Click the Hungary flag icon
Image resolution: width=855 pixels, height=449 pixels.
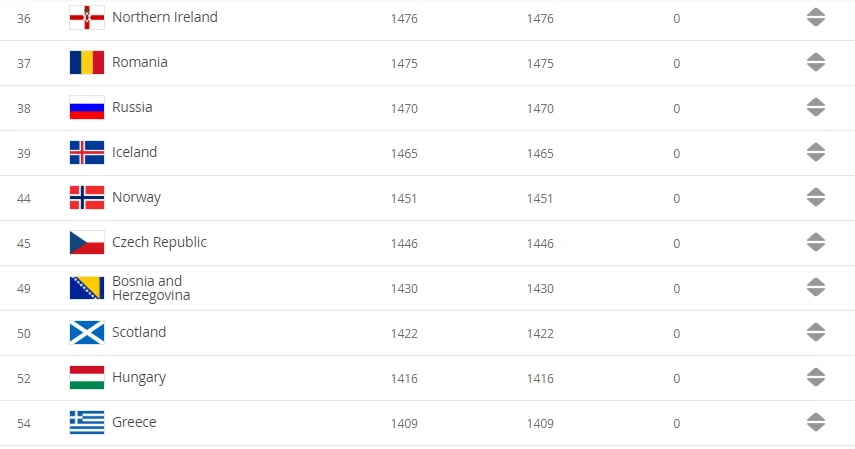[x=87, y=378]
